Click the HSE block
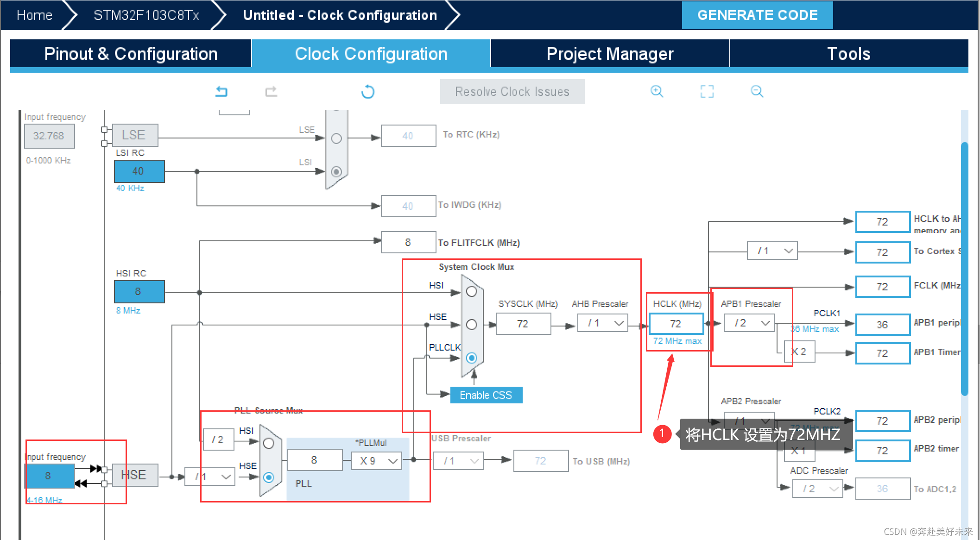 (x=135, y=475)
